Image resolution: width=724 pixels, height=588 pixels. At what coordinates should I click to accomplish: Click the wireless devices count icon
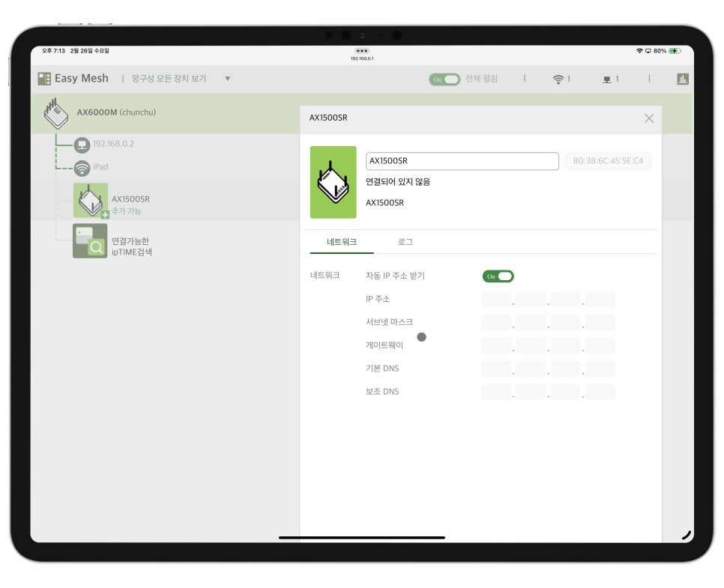pos(558,79)
